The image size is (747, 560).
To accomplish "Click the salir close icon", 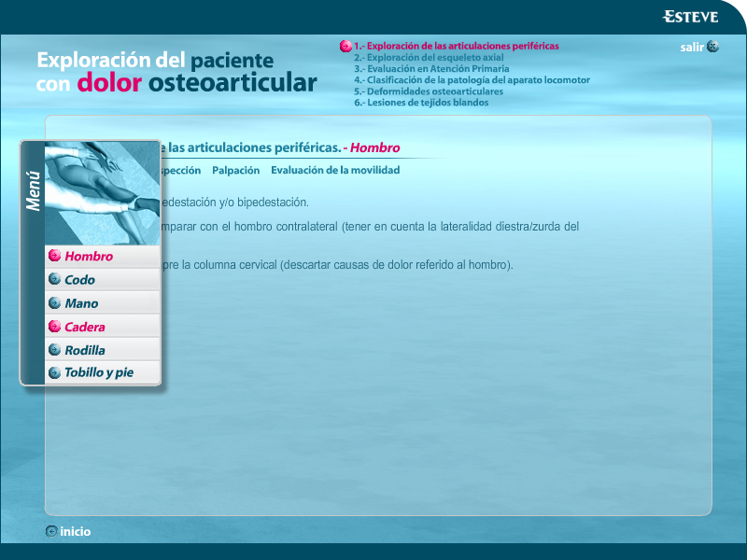I will 712,46.
